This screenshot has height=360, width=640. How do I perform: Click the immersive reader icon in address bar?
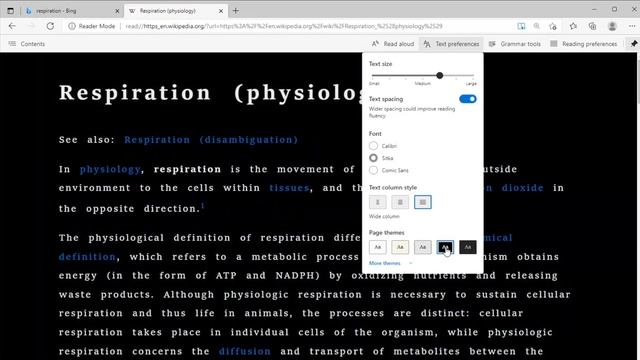tap(521, 26)
